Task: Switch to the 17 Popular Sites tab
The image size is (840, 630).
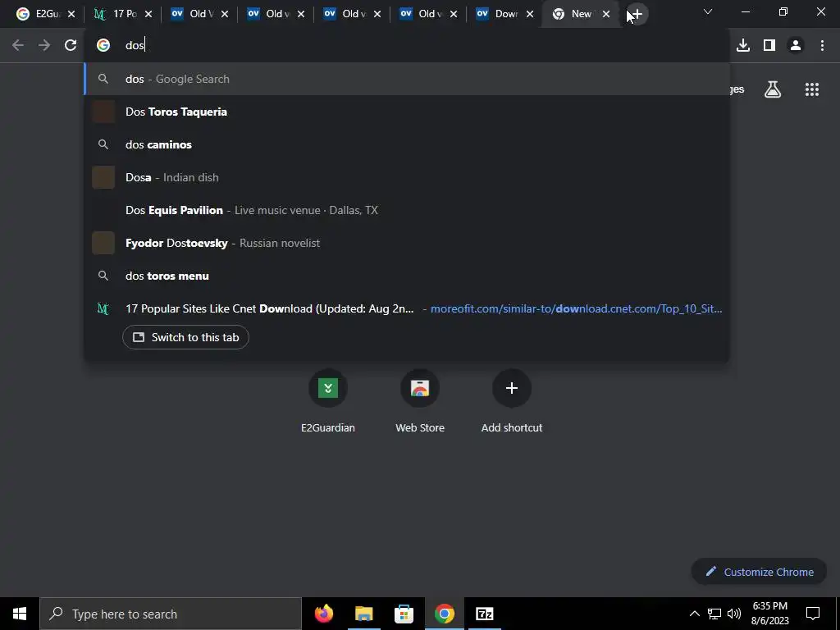Action: [x=116, y=14]
